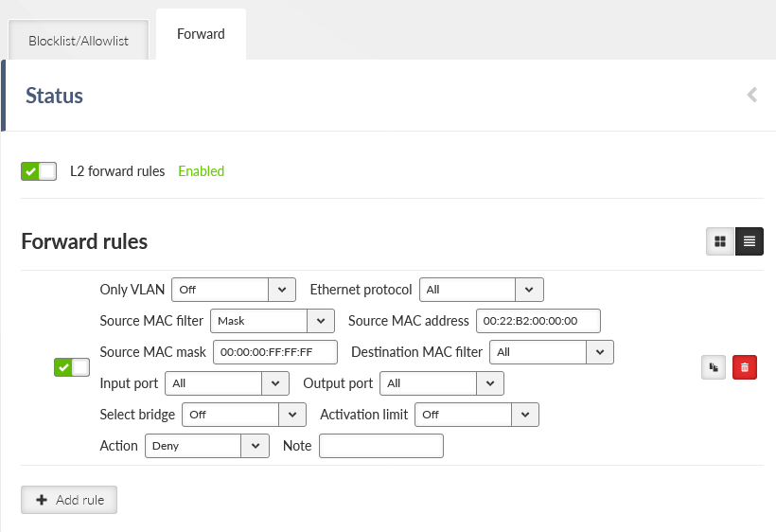
Task: Click the green Enabled status text
Action: coord(201,171)
